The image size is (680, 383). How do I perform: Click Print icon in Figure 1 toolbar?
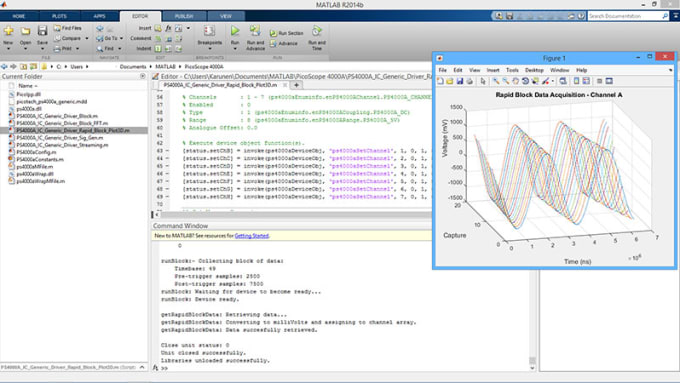[470, 81]
